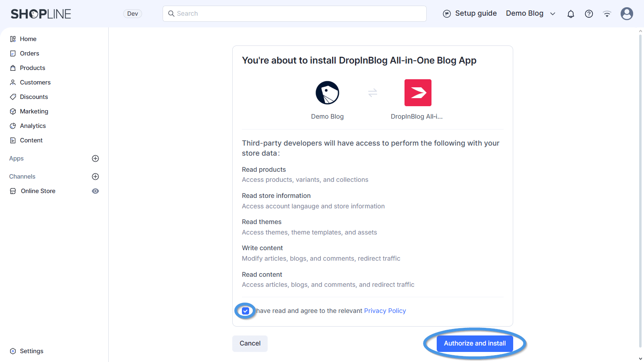Click the plus icon next to Channels
This screenshot has height=362, width=644.
coord(95,177)
